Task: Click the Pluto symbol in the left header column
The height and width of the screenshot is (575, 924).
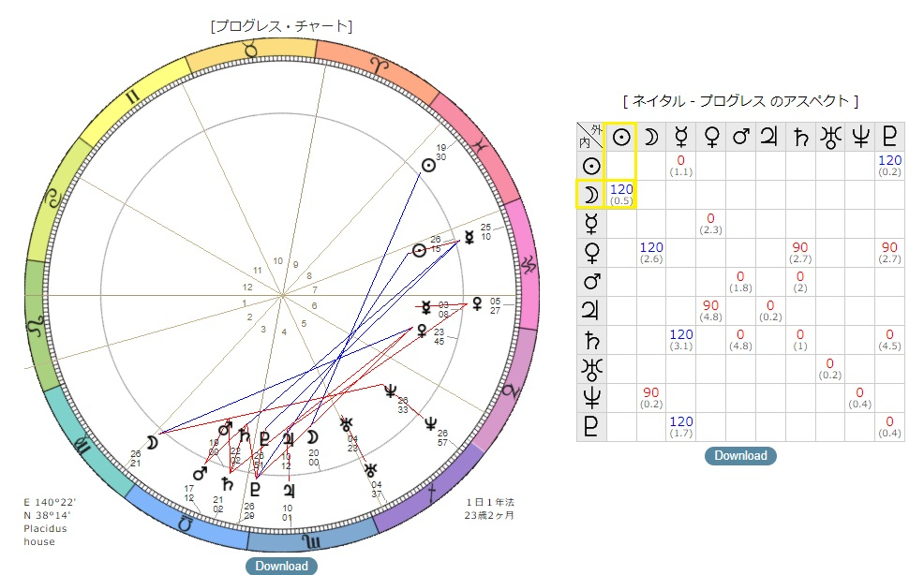Action: click(591, 427)
